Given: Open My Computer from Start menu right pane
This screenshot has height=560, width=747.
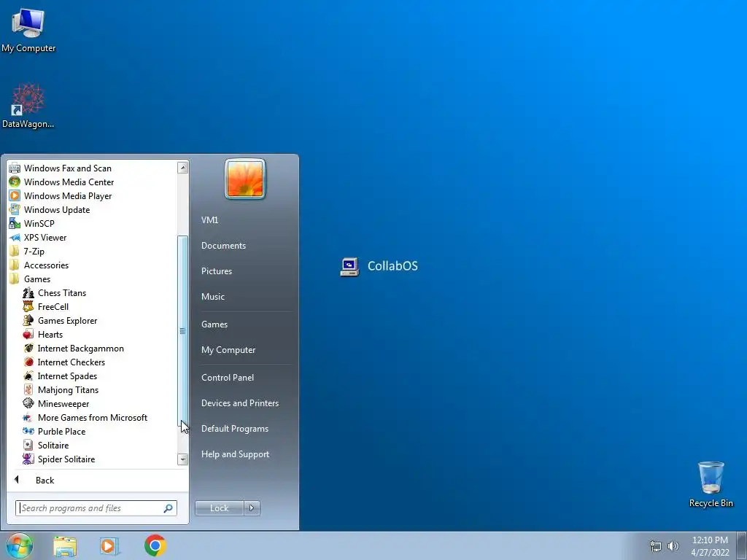Looking at the screenshot, I should (x=228, y=349).
